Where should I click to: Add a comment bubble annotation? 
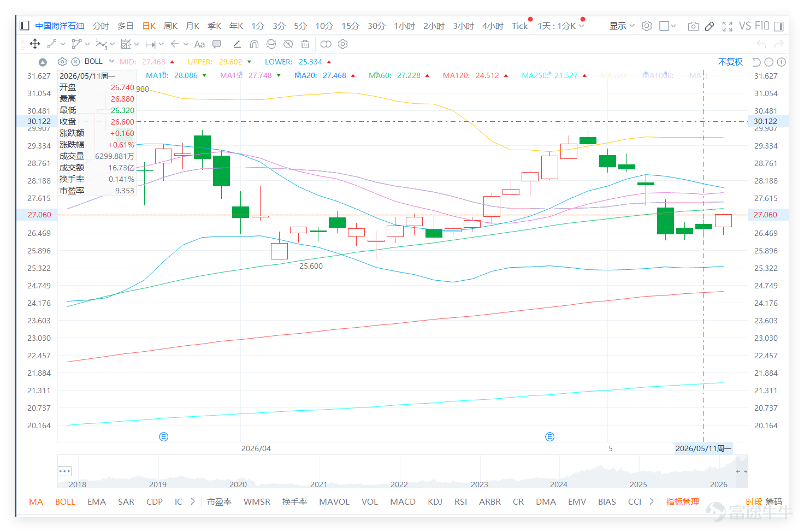click(217, 44)
